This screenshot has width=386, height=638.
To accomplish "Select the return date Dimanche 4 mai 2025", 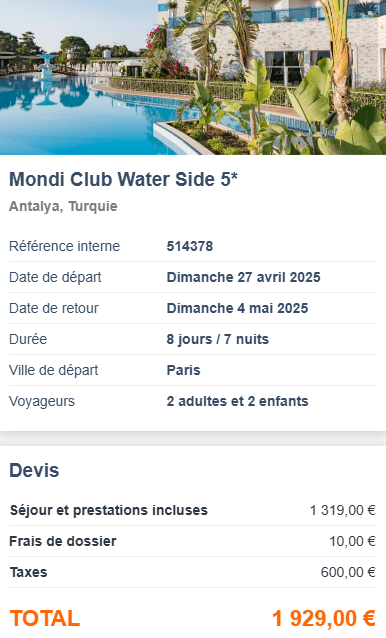I will click(237, 308).
